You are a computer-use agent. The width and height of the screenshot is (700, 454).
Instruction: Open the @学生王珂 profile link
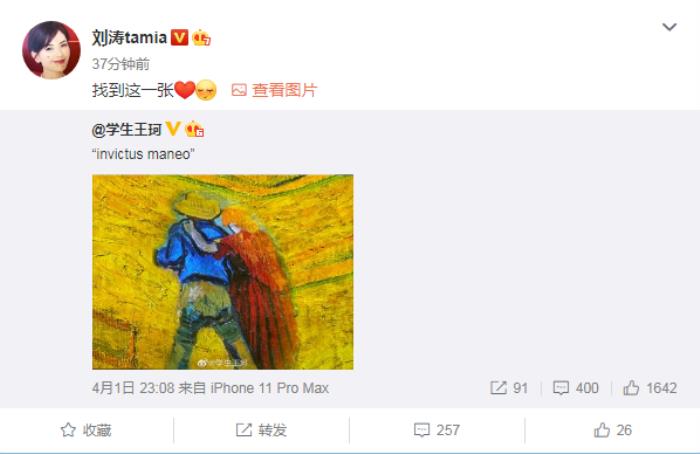click(127, 129)
